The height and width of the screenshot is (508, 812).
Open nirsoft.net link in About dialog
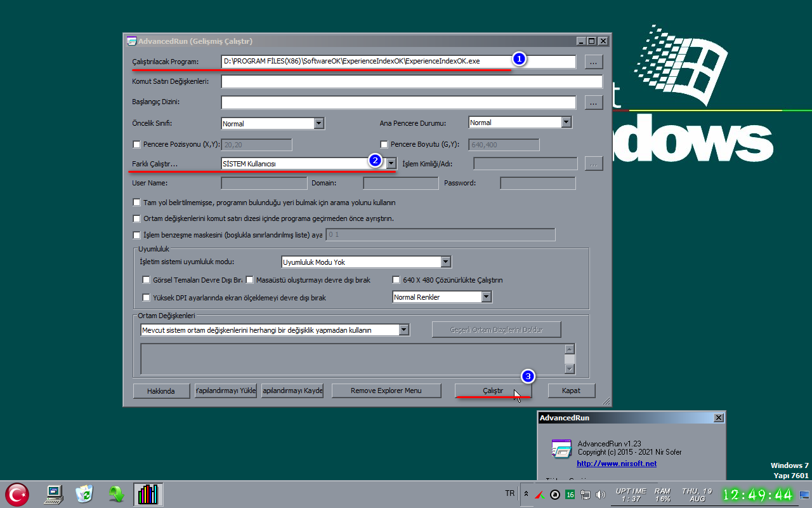click(x=617, y=464)
